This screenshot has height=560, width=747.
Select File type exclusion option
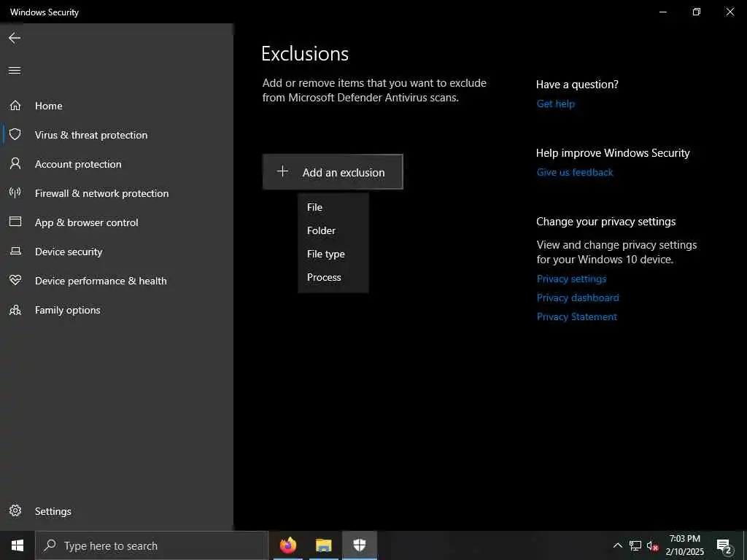333,254
